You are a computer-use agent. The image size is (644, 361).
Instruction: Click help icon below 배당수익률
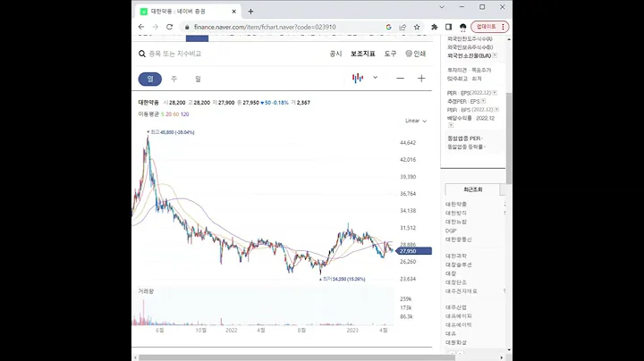[x=451, y=125]
